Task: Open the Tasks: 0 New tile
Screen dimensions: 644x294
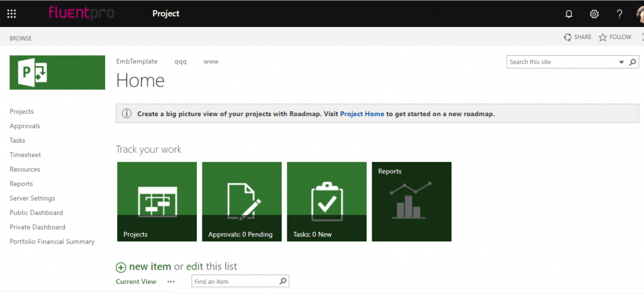Action: 326,202
